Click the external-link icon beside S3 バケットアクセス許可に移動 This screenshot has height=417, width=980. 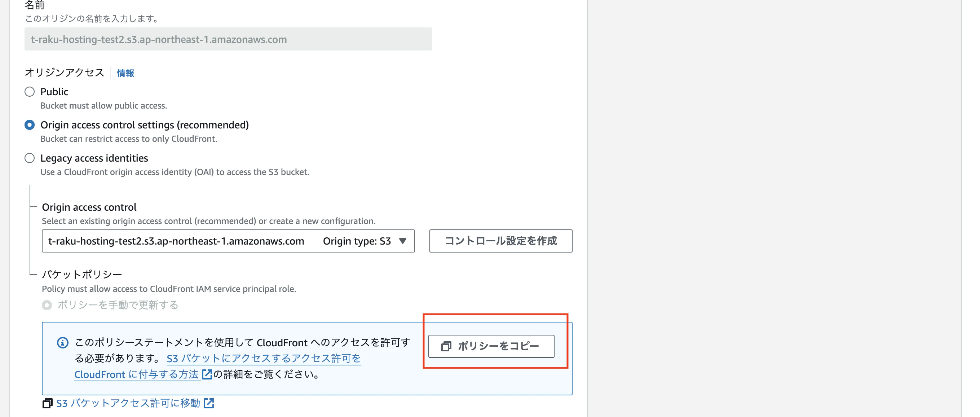[209, 404]
